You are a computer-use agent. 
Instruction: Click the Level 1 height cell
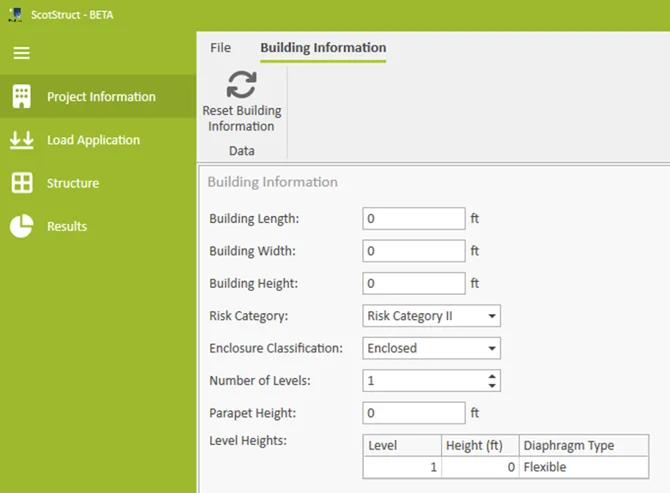tap(480, 467)
